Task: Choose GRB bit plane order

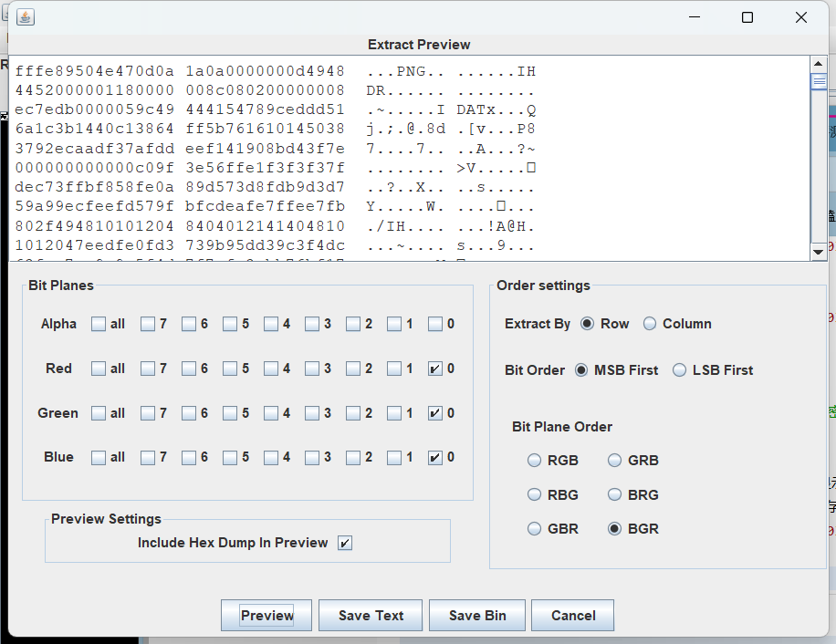Action: [x=615, y=461]
